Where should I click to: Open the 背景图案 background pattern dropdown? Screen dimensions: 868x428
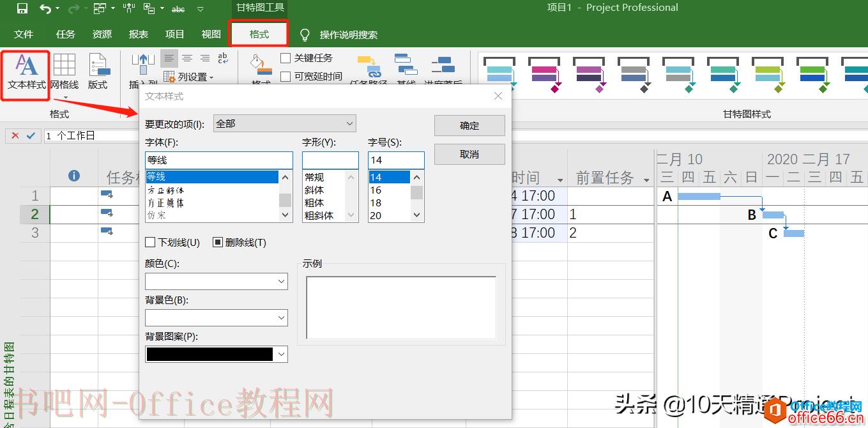point(217,354)
